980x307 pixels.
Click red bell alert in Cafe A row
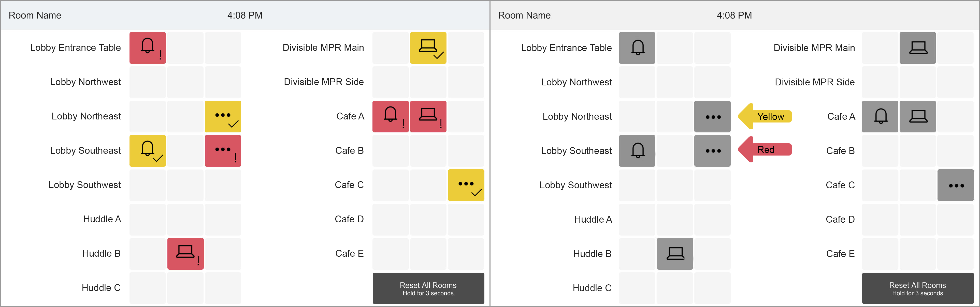[x=390, y=117]
